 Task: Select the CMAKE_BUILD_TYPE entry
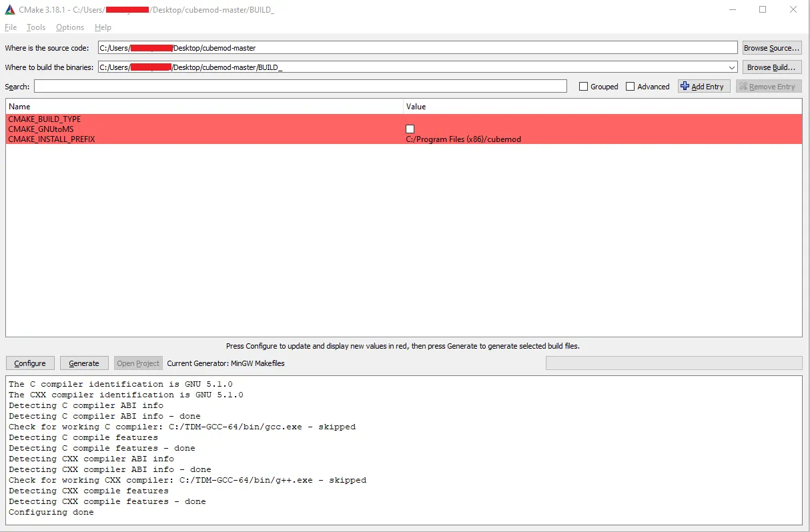(x=45, y=119)
